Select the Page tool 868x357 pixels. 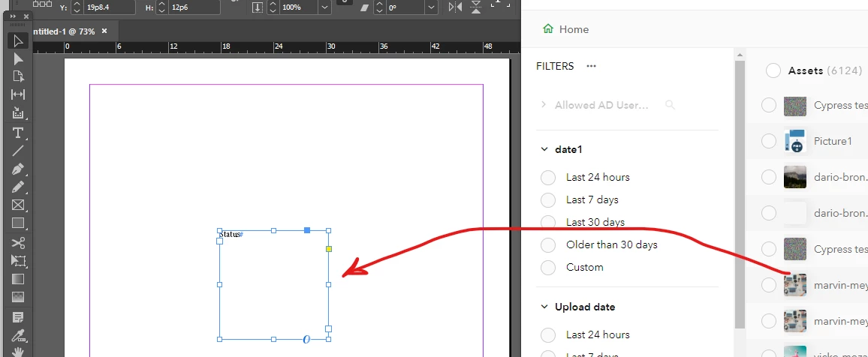[x=18, y=76]
